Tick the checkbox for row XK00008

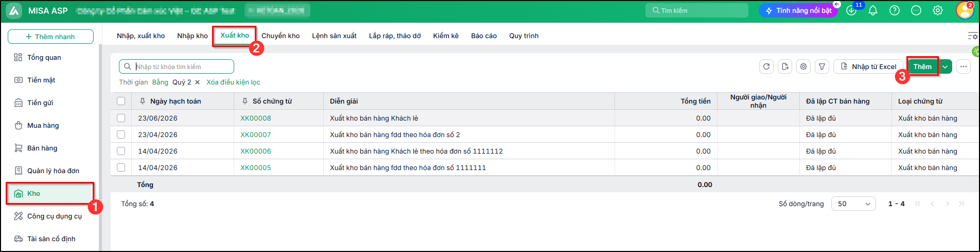(121, 118)
